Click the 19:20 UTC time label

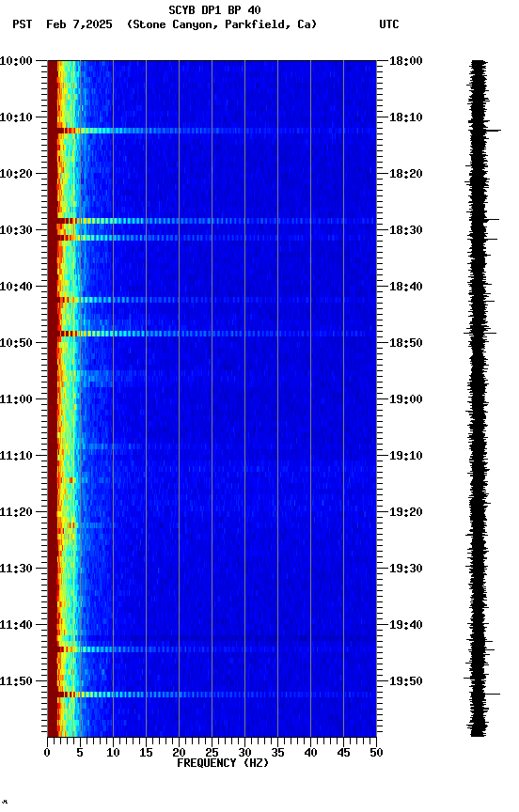pos(406,512)
